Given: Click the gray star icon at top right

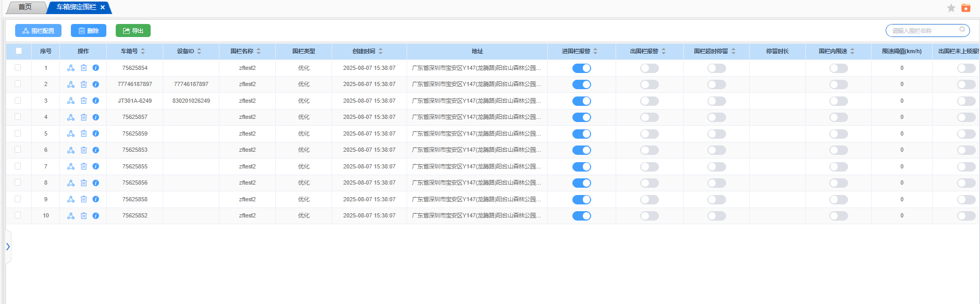Looking at the screenshot, I should coord(951,8).
